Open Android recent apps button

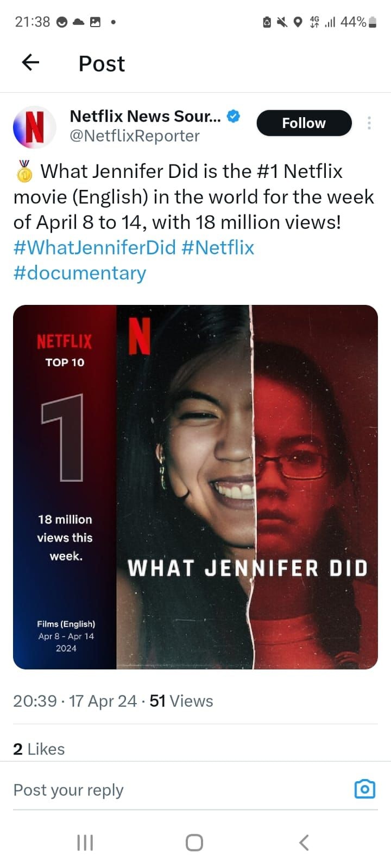(x=85, y=843)
